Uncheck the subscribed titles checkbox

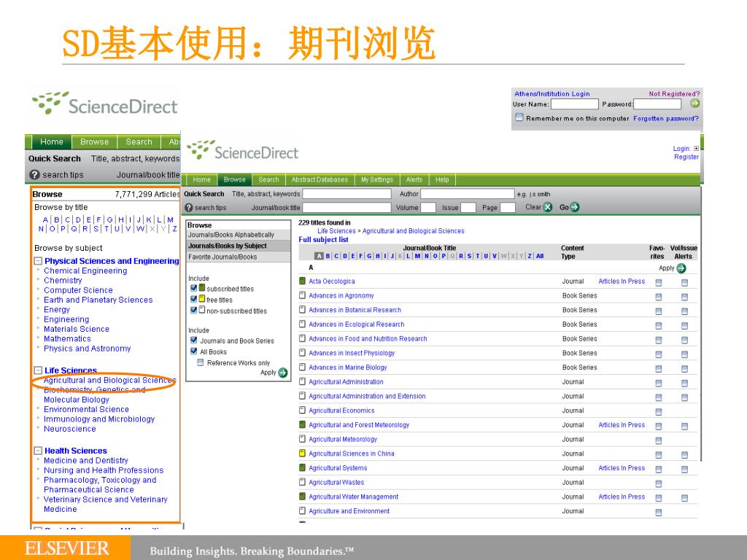coord(193,288)
